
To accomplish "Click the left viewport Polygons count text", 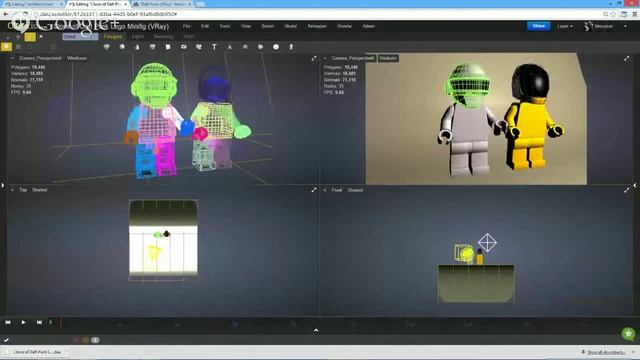I will click(28, 67).
